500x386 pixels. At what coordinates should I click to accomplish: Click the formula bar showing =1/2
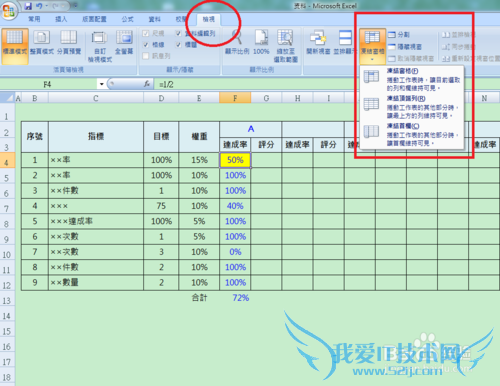click(327, 84)
